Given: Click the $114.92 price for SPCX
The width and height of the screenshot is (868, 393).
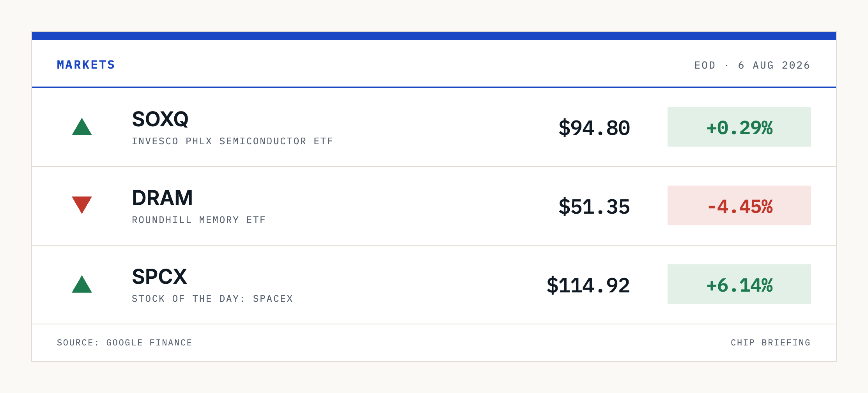Looking at the screenshot, I should 588,285.
